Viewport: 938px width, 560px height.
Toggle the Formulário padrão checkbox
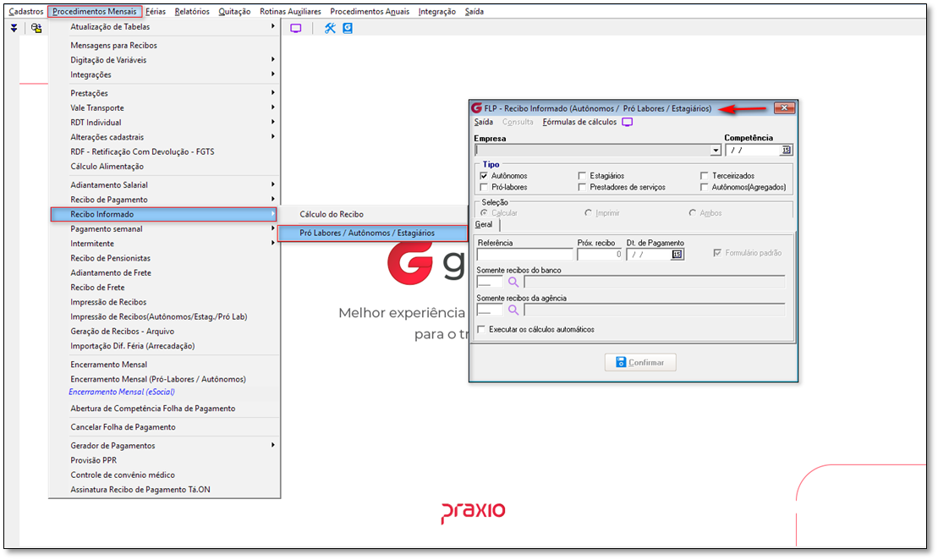717,253
